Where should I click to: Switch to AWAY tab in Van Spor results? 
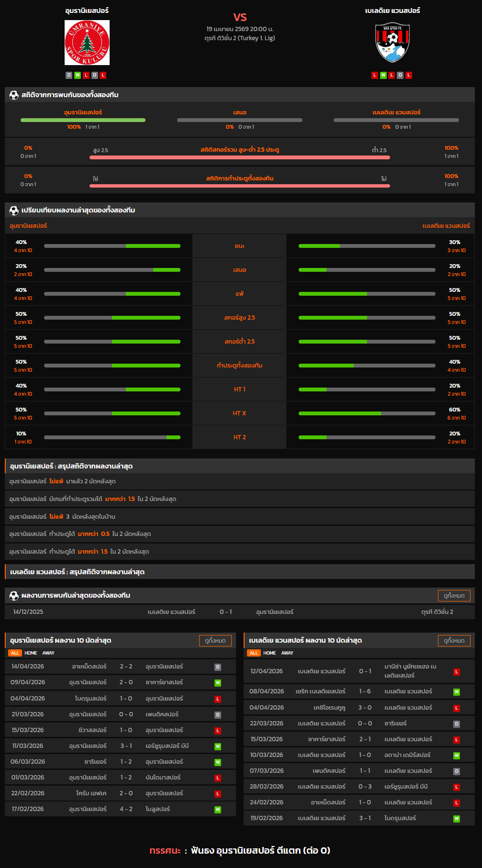(x=287, y=653)
